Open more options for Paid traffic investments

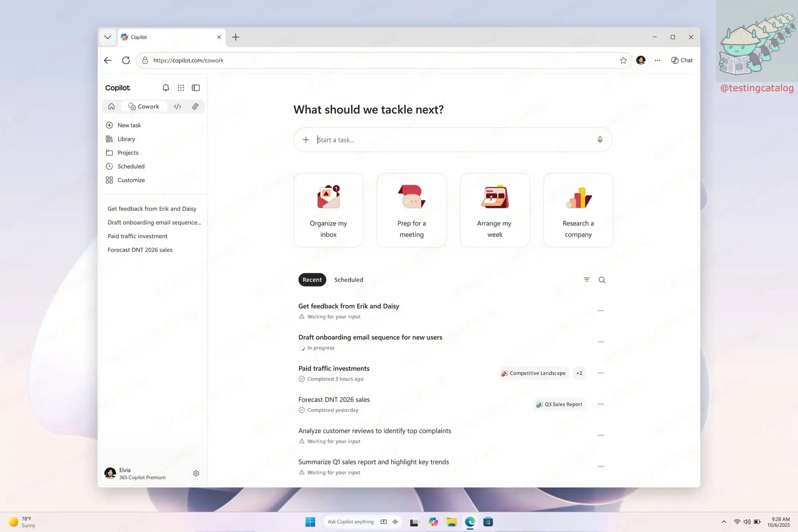coord(601,373)
